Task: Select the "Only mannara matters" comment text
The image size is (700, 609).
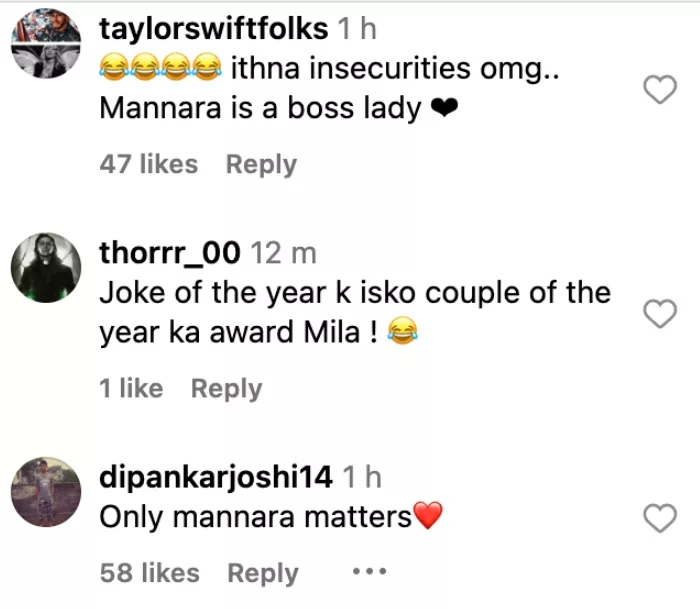Action: tap(256, 517)
